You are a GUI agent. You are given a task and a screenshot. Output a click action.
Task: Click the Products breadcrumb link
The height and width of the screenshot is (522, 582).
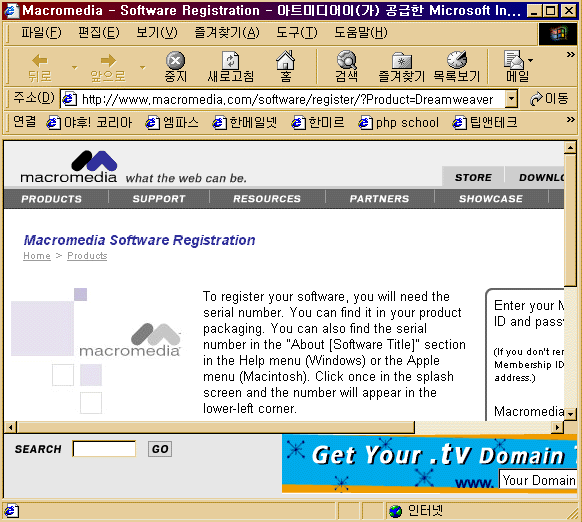87,256
